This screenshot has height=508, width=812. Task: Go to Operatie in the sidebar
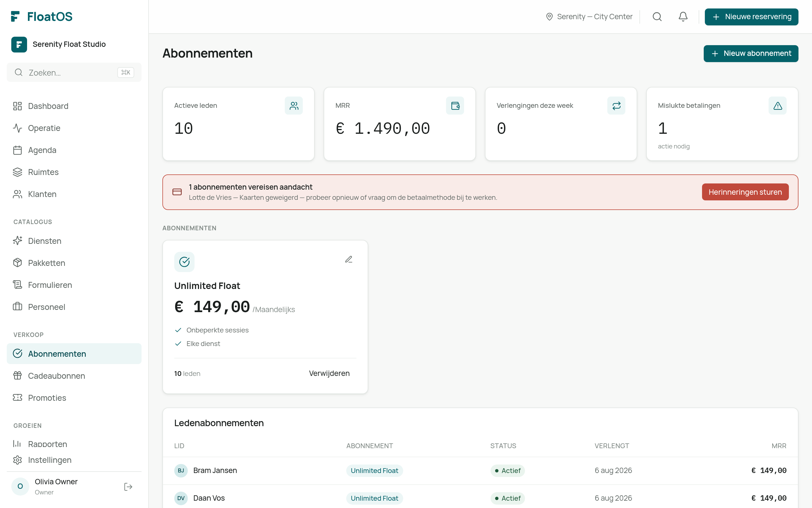click(x=74, y=128)
